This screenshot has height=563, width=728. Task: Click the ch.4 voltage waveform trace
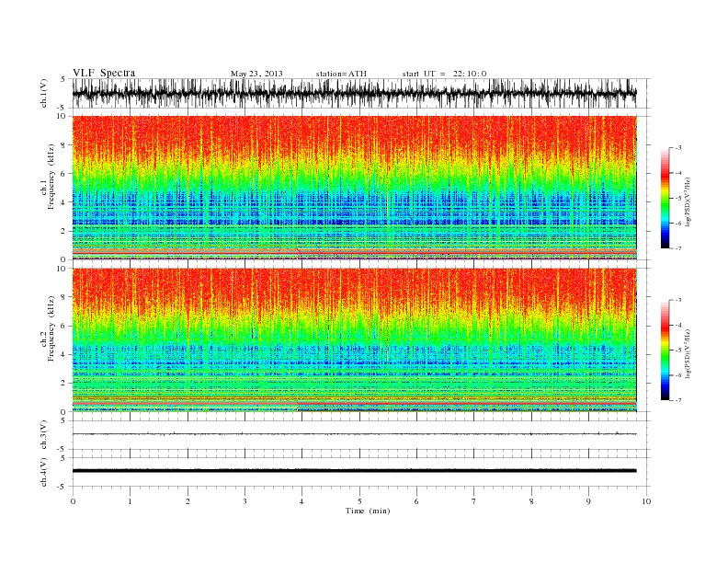pos(354,471)
